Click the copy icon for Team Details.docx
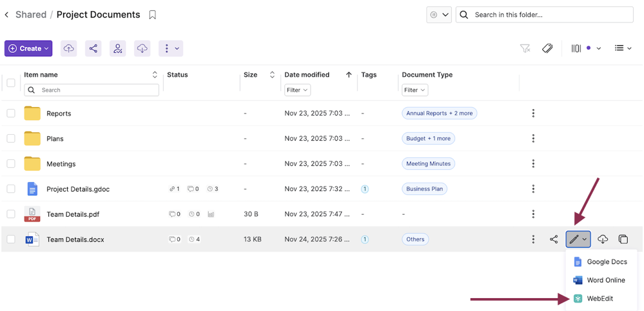644x311 pixels. pos(623,239)
